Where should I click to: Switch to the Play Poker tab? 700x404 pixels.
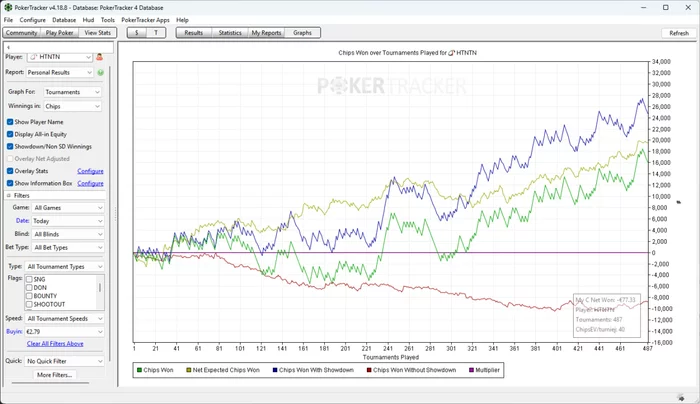coord(59,33)
